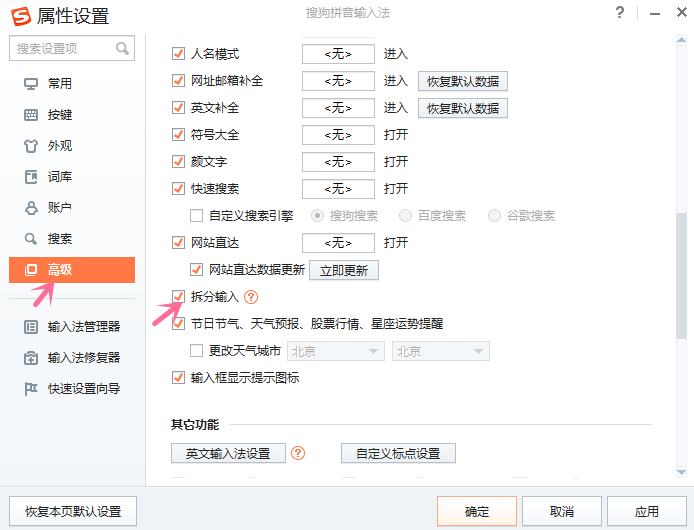Enable the 更改天气城市 checkbox
This screenshot has height=530, width=694.
tap(197, 351)
